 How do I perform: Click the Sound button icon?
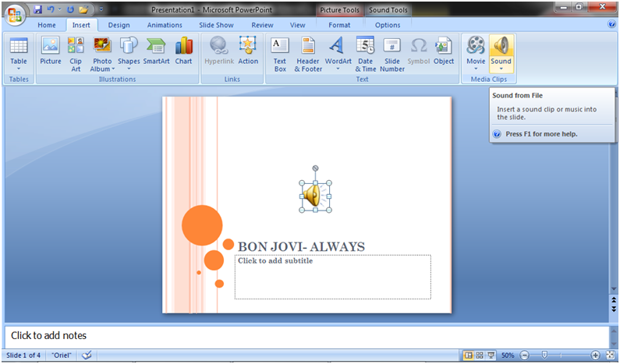(501, 45)
